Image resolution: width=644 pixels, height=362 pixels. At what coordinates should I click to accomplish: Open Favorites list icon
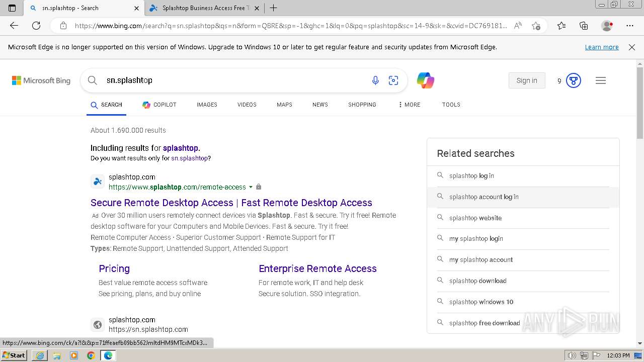561,26
